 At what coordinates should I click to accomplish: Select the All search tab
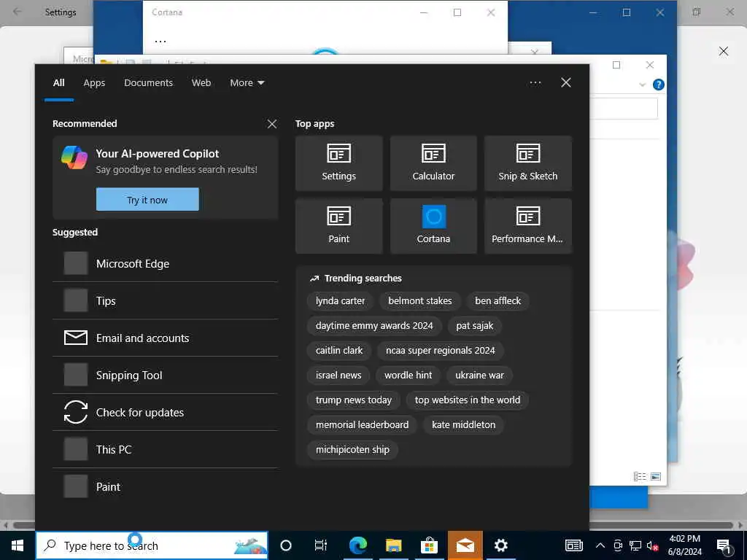click(x=59, y=83)
